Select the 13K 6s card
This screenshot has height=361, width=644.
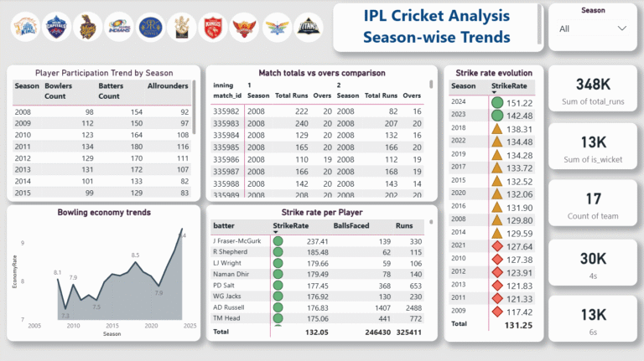tap(593, 321)
